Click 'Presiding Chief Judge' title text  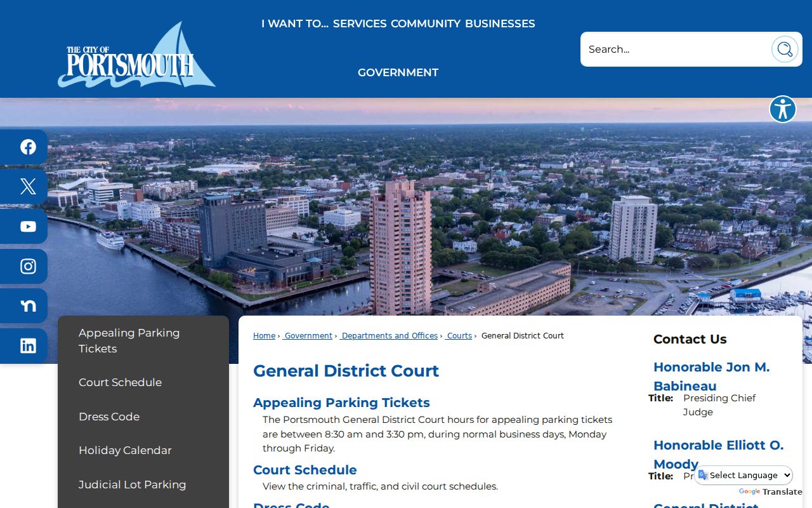tap(719, 405)
